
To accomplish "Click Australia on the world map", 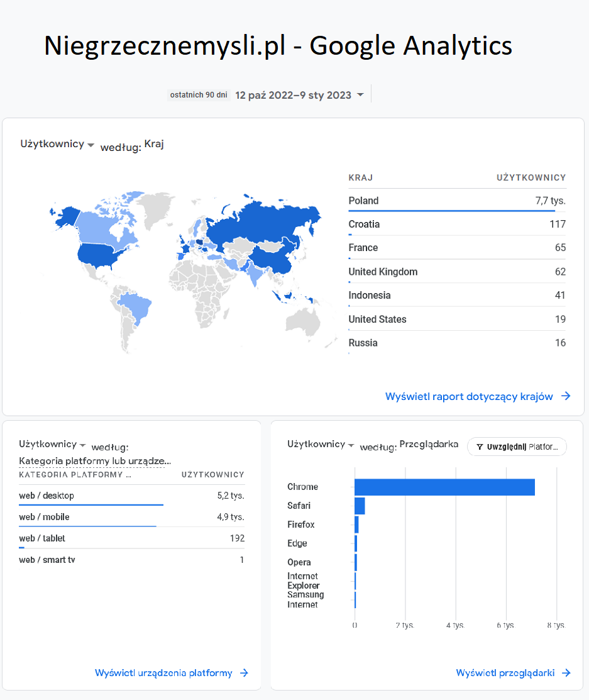I will [x=302, y=321].
